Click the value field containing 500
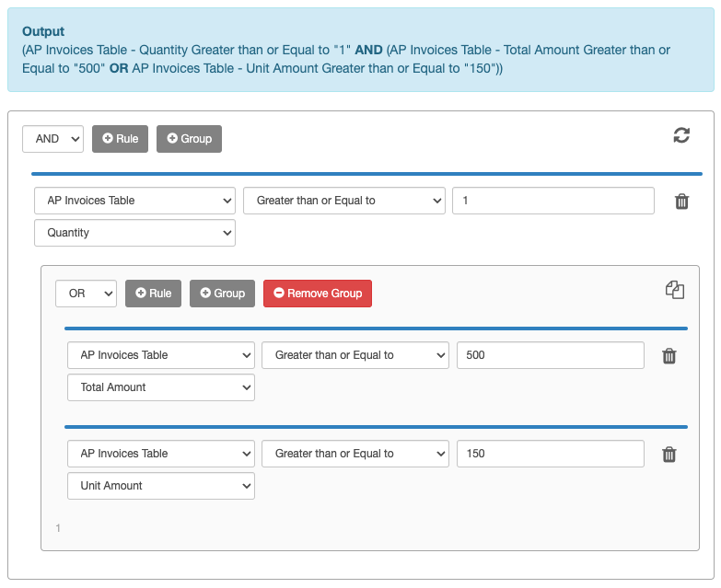This screenshot has height=588, width=721. [550, 355]
